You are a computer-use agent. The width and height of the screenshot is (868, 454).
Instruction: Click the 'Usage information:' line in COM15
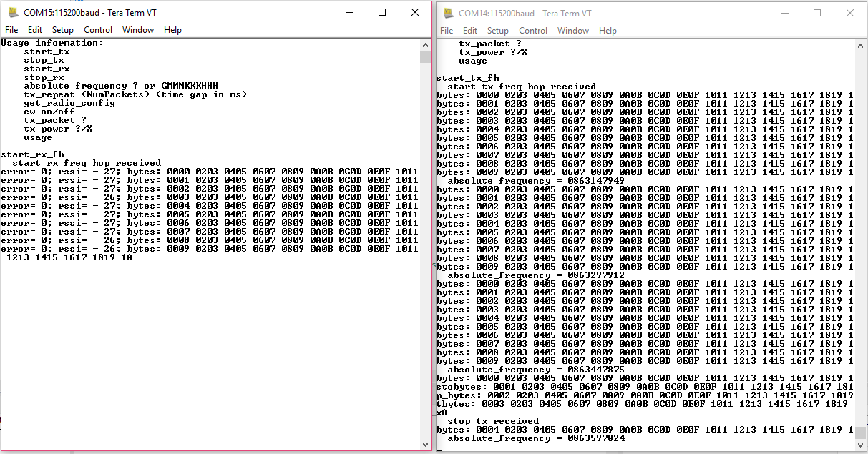[52, 43]
